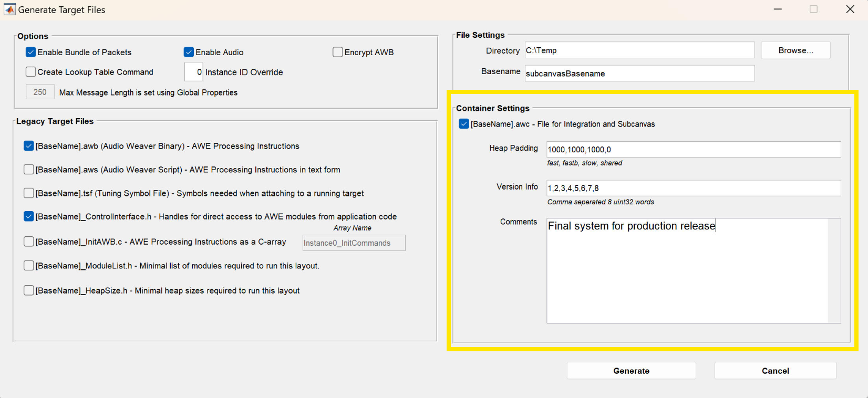Enable [BaseName]_InitAWB.c C-array output

click(29, 242)
